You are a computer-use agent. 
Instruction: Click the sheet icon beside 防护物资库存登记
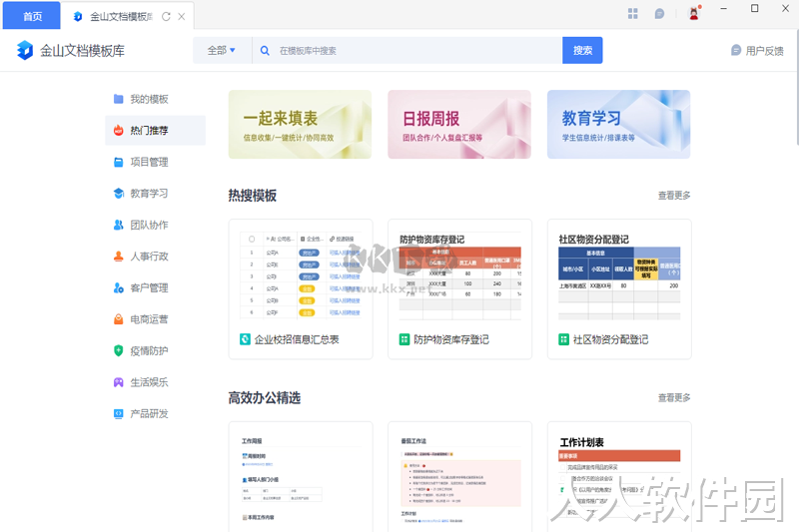click(404, 339)
